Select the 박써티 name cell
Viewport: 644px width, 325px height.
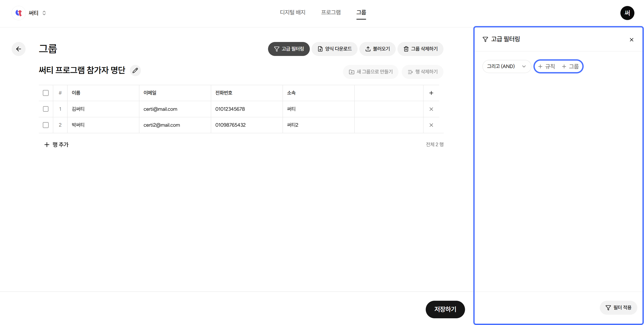[103, 125]
